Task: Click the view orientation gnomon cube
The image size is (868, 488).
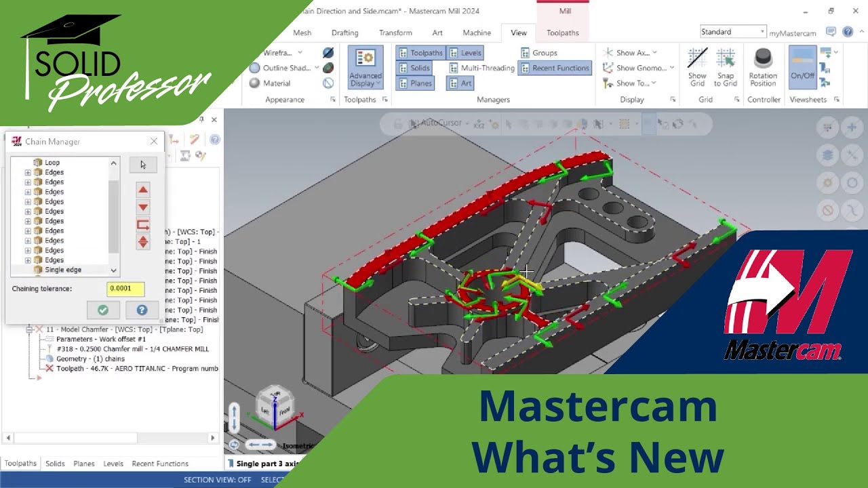Action: click(275, 407)
